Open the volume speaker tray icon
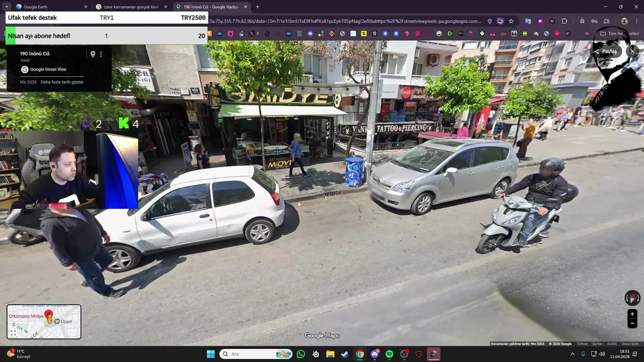Screen dimensions: 644x362 [x=603, y=354]
